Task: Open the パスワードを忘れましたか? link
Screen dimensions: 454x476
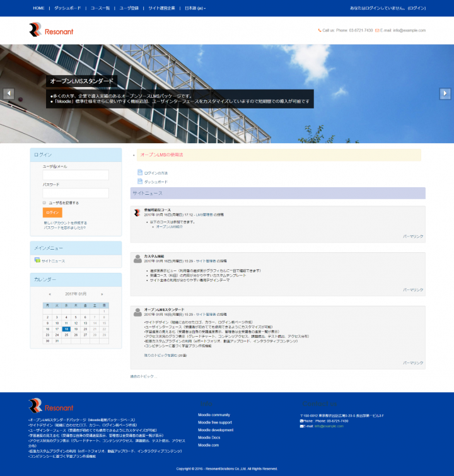Action: click(x=64, y=227)
